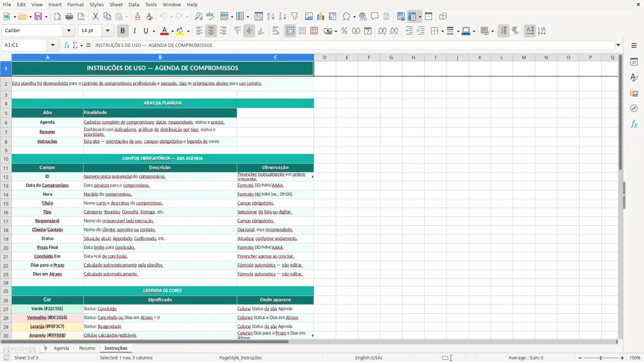Click the zoom slider handle
Image resolution: width=644 pixels, height=362 pixels.
click(601, 358)
